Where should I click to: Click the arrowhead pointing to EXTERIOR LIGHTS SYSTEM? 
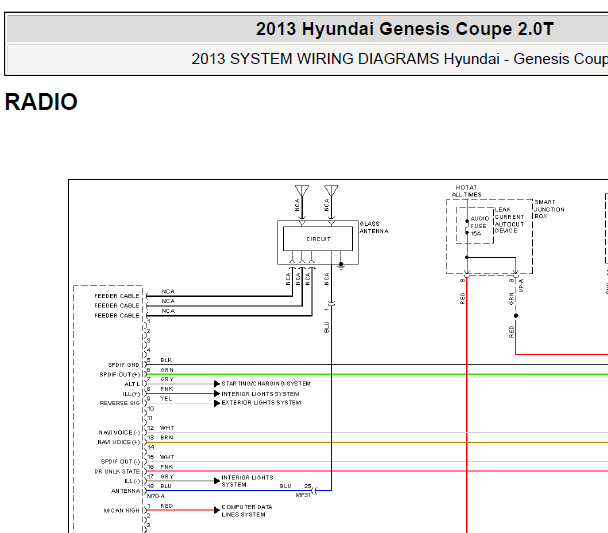pos(217,403)
